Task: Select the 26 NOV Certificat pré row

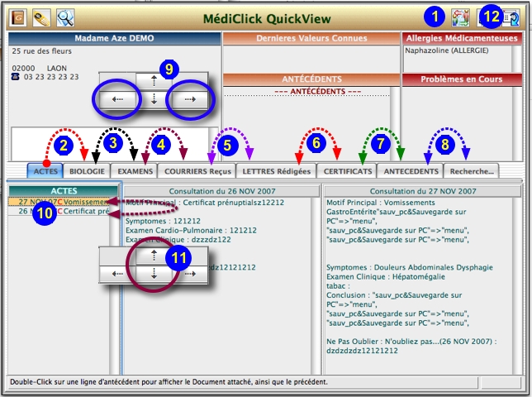Action: click(x=59, y=211)
